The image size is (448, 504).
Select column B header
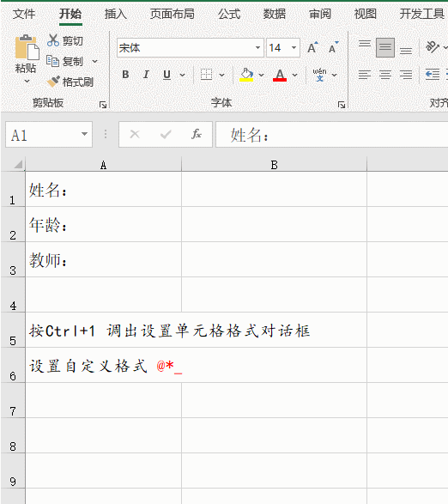274,165
